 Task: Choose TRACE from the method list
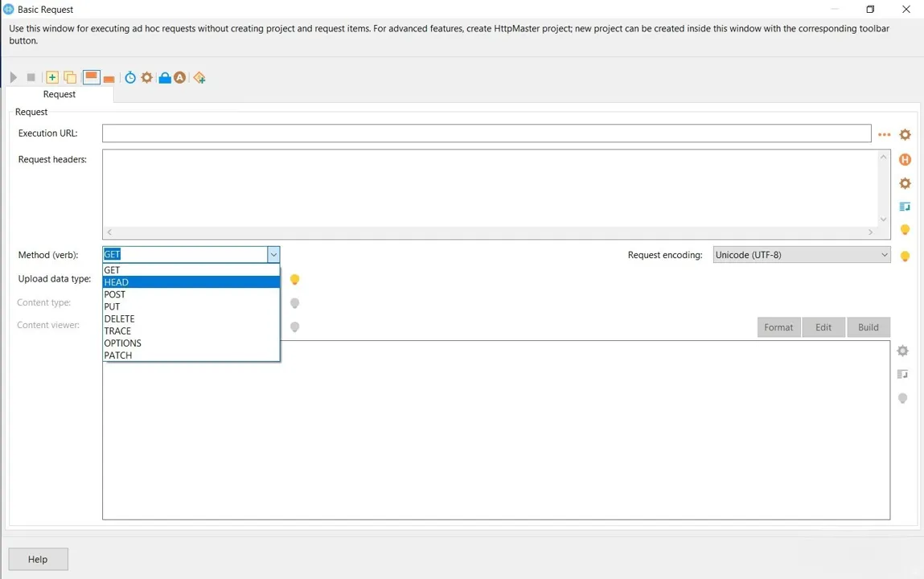click(x=191, y=331)
